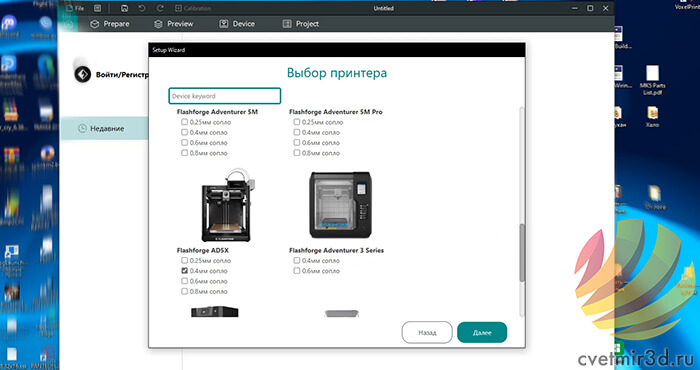Image resolution: width=700 pixels, height=370 pixels.
Task: Check Adventurer 5M Pro 0.25мм сопло
Action: point(297,122)
